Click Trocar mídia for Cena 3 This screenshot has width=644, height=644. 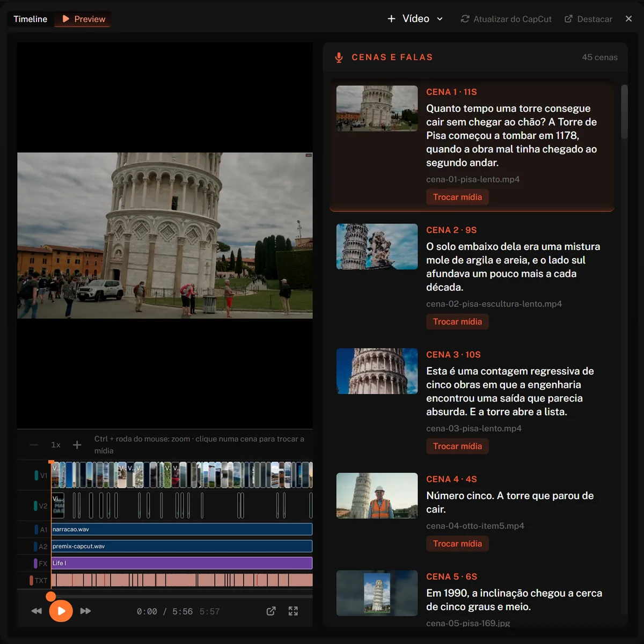(457, 446)
